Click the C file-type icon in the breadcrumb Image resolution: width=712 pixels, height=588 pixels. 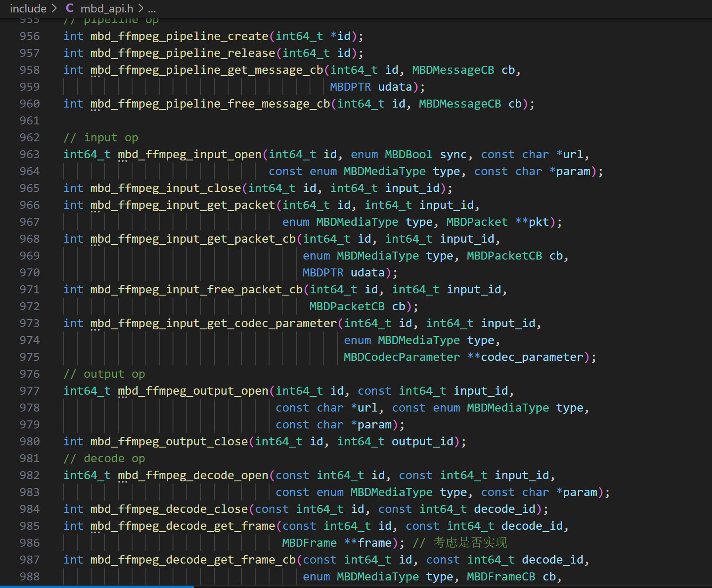pyautogui.click(x=70, y=8)
